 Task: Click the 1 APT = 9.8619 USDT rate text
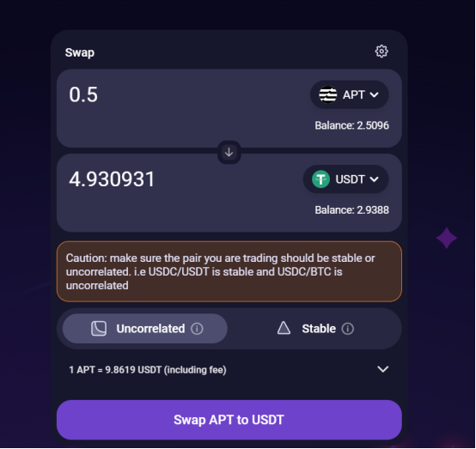pos(148,370)
